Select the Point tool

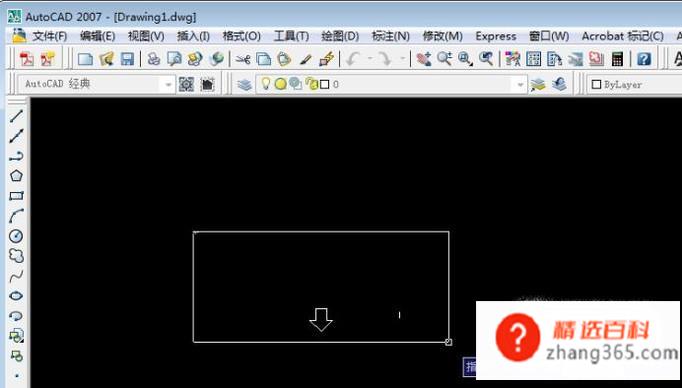coord(16,375)
